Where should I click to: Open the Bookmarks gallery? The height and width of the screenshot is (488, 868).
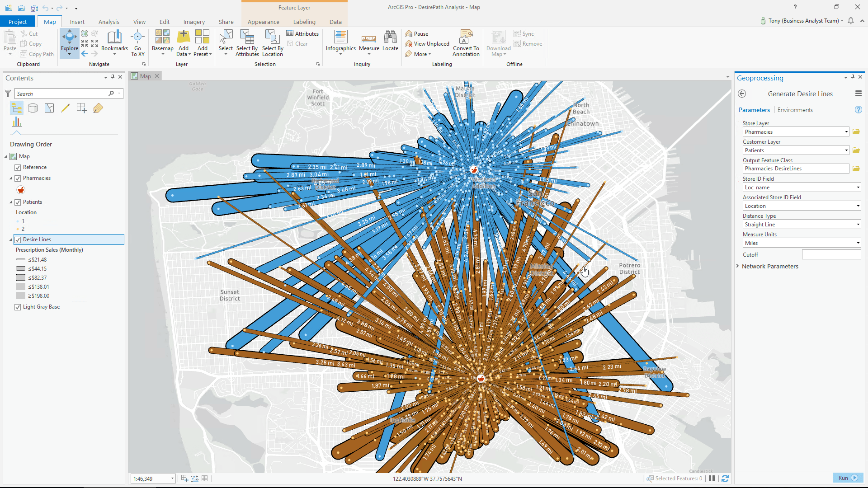114,43
